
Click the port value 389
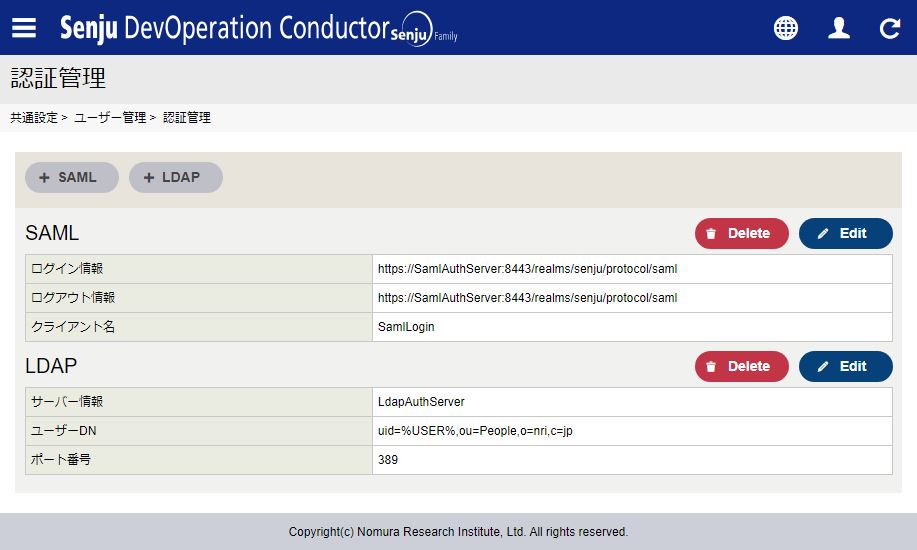click(x=388, y=459)
